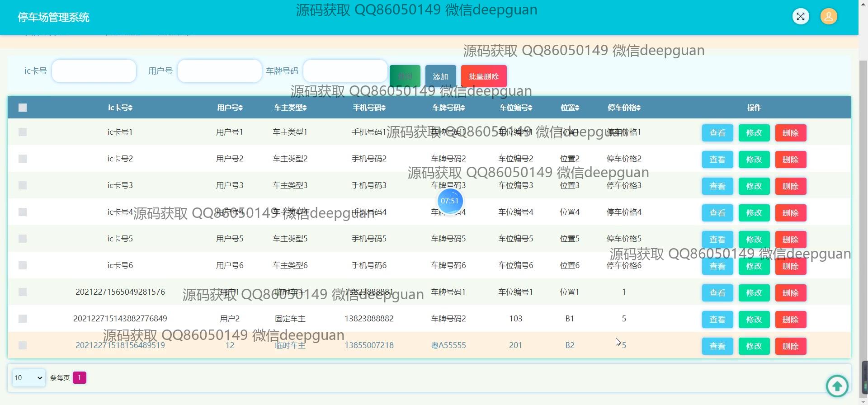Click the back-to-top arrow icon
Image resolution: width=868 pixels, height=405 pixels.
click(837, 386)
